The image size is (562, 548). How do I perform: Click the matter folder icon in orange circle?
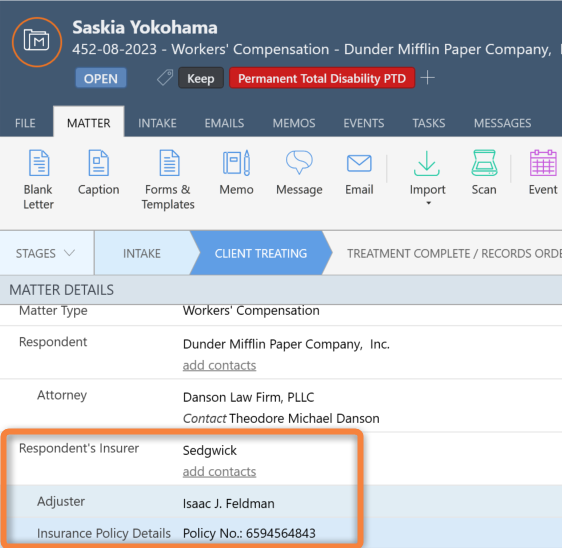click(37, 42)
